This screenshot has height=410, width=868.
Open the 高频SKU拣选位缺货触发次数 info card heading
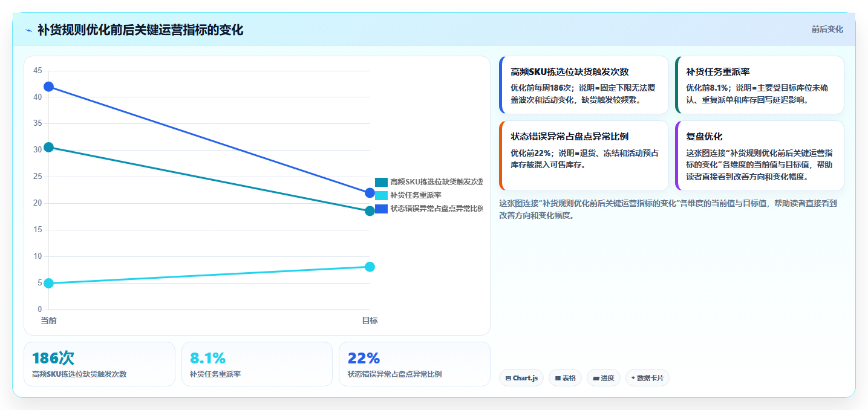pos(570,71)
